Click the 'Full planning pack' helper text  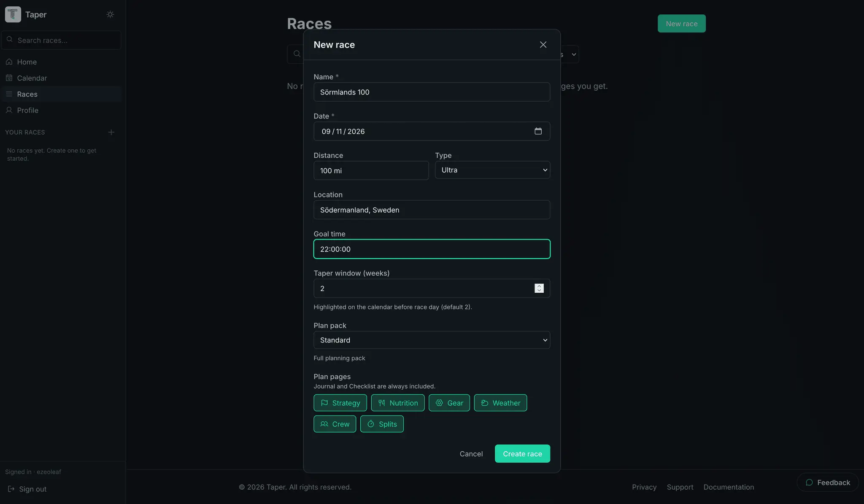[339, 358]
